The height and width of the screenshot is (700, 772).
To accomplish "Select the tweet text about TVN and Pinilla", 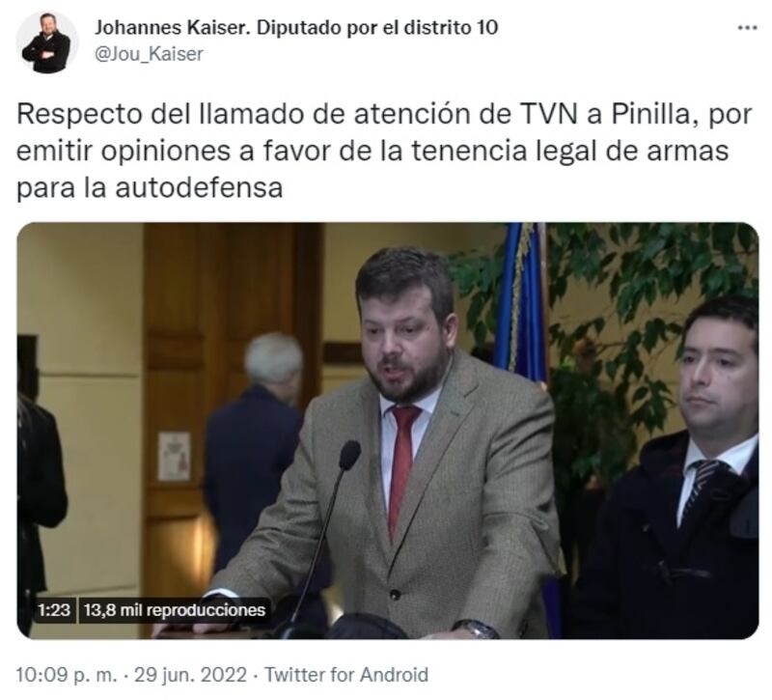I will pos(384,151).
